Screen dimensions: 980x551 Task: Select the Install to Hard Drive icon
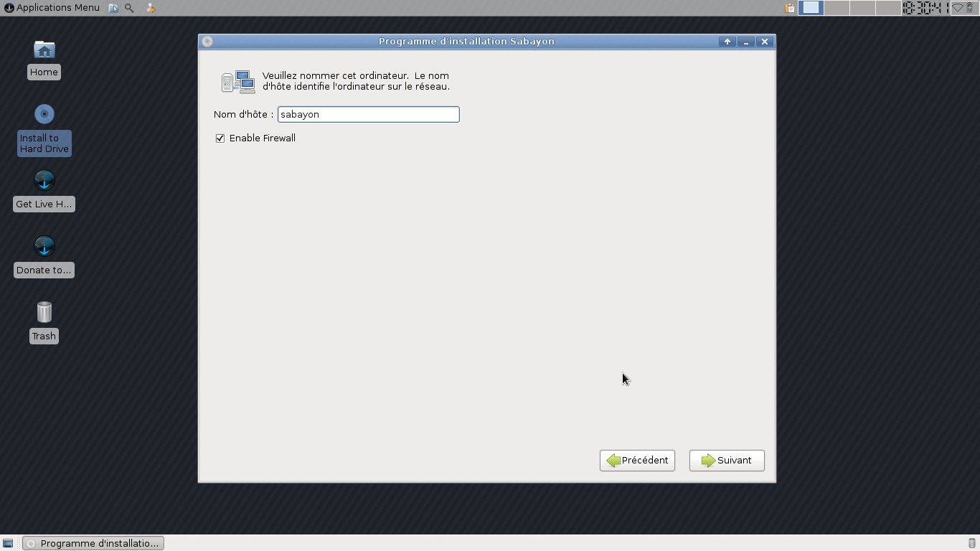click(44, 130)
